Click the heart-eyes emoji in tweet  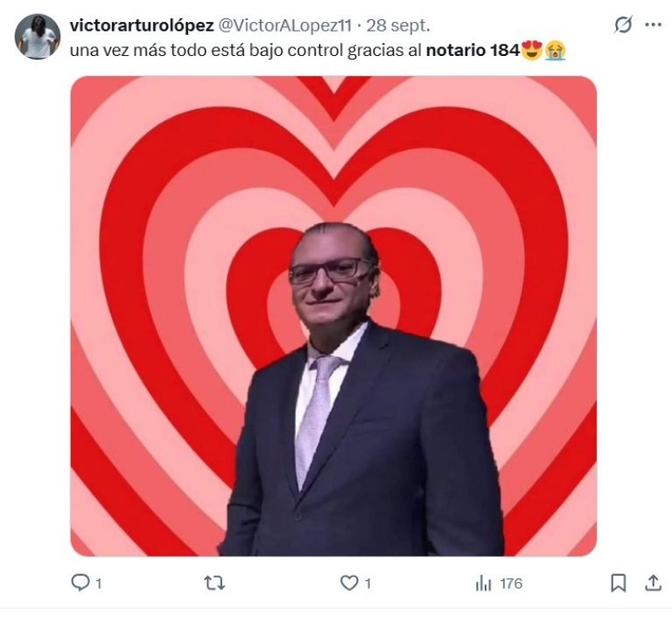(532, 50)
